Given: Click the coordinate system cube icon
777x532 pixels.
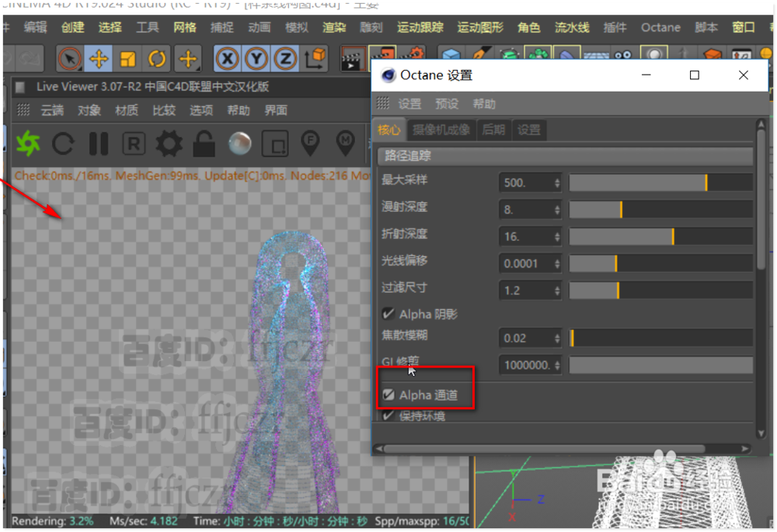Looking at the screenshot, I should coord(315,59).
